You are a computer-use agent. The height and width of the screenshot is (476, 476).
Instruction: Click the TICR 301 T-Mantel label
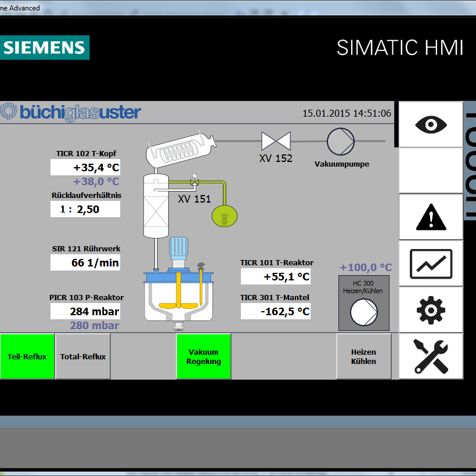pos(275,297)
